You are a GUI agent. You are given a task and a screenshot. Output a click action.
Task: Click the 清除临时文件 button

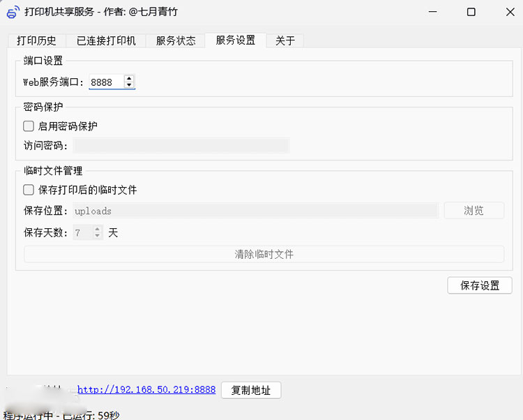pos(264,255)
